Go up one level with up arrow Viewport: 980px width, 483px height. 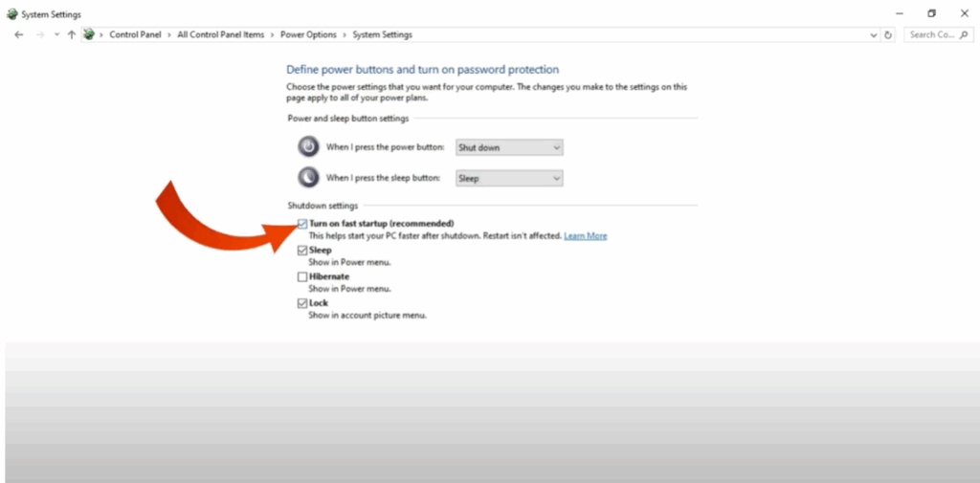[x=71, y=35]
